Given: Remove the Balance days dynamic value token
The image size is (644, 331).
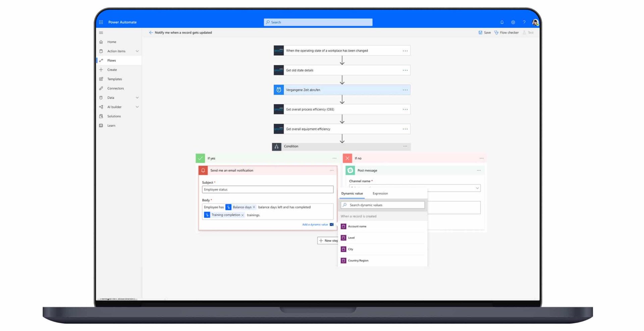Looking at the screenshot, I should (254, 207).
